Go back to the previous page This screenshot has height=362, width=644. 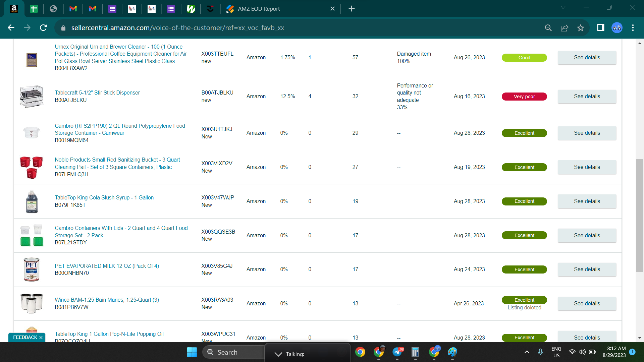[11, 28]
